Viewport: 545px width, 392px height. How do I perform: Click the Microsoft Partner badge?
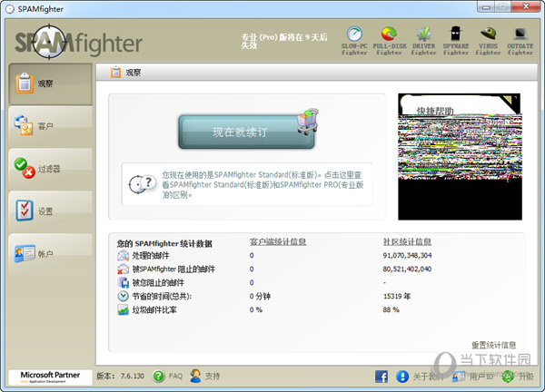(x=50, y=377)
